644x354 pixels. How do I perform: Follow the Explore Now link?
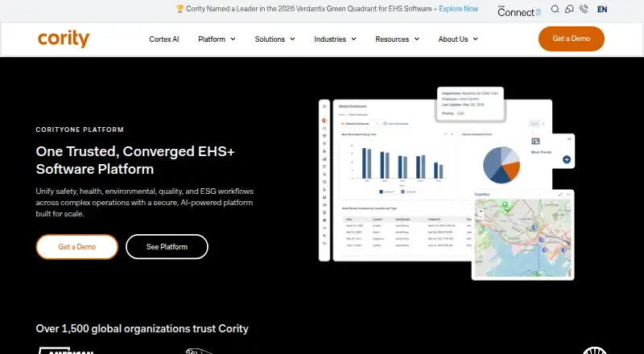458,9
